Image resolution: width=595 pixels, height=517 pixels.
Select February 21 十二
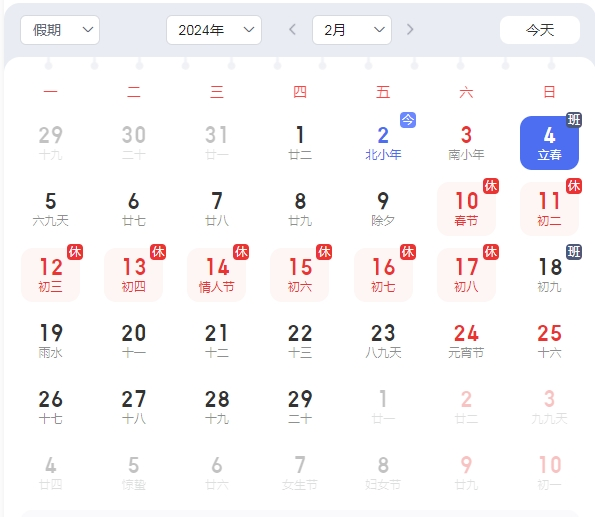[x=217, y=341]
